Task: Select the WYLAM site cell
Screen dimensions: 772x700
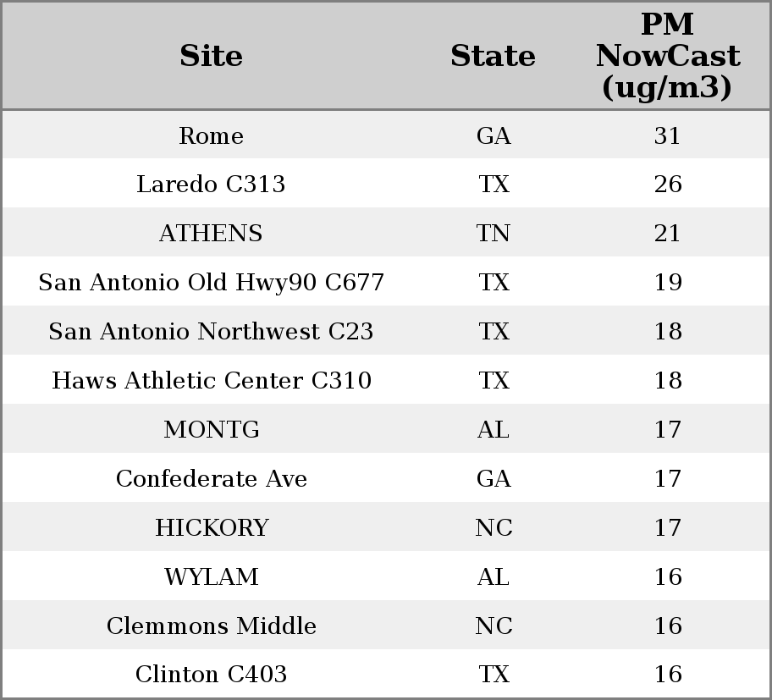Action: pyautogui.click(x=212, y=576)
